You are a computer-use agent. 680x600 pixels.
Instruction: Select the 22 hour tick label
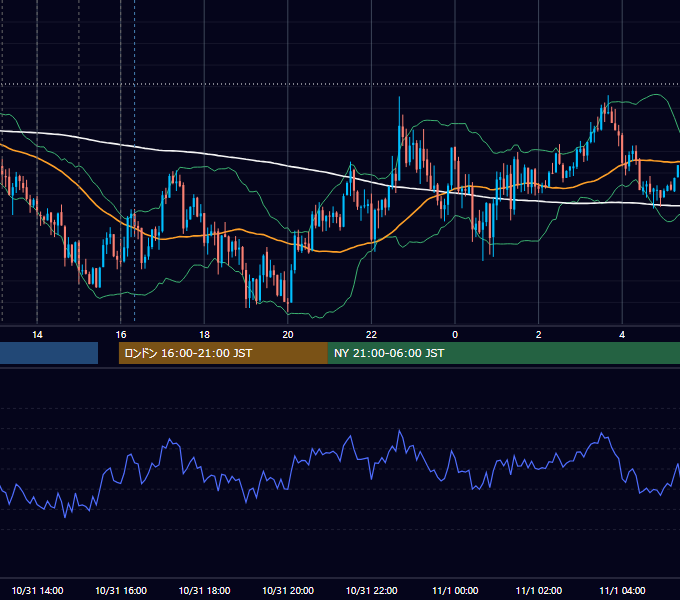371,335
